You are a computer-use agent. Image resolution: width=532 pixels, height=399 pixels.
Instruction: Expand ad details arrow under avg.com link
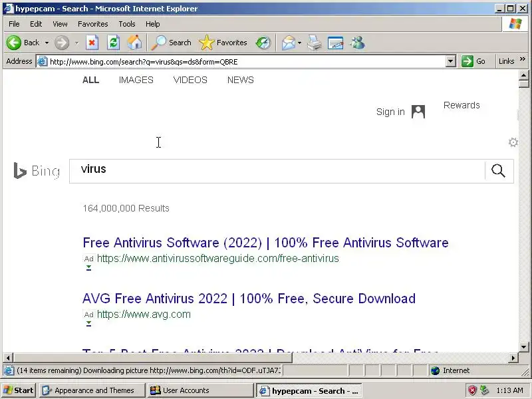88,324
